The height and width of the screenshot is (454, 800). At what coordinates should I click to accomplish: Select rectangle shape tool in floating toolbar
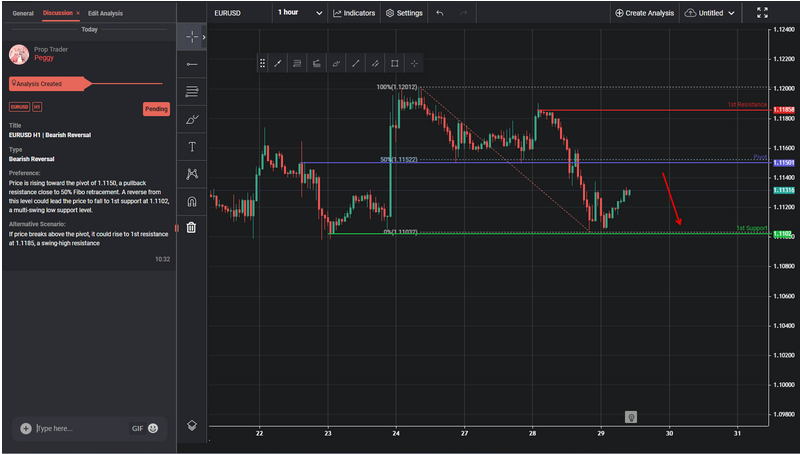pyautogui.click(x=394, y=63)
